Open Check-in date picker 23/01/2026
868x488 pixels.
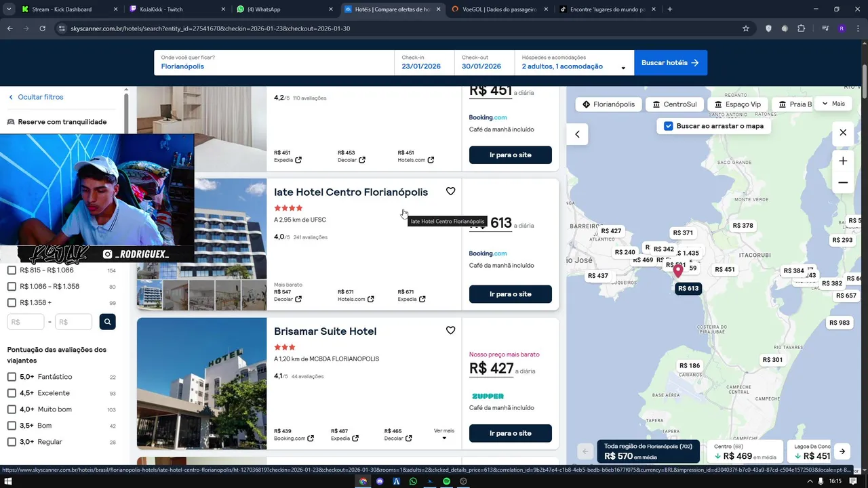point(425,62)
